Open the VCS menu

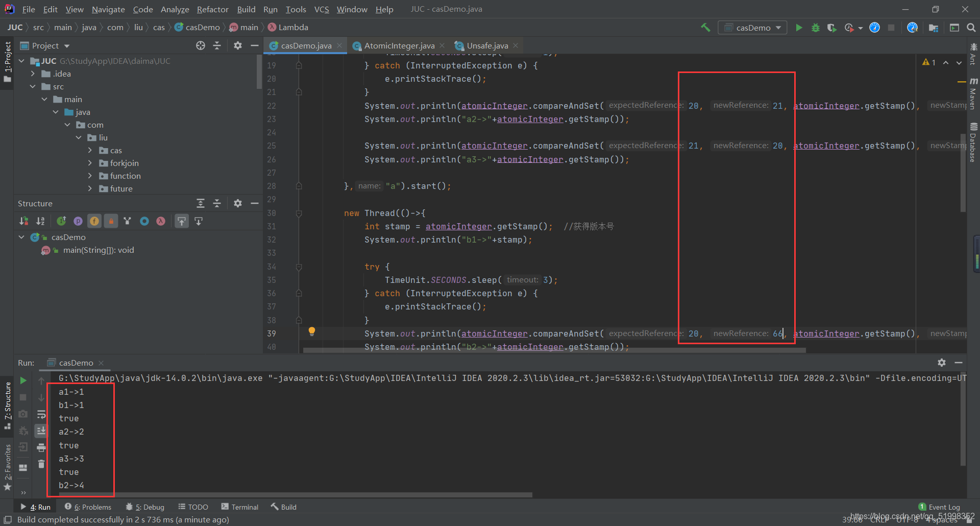pyautogui.click(x=322, y=9)
